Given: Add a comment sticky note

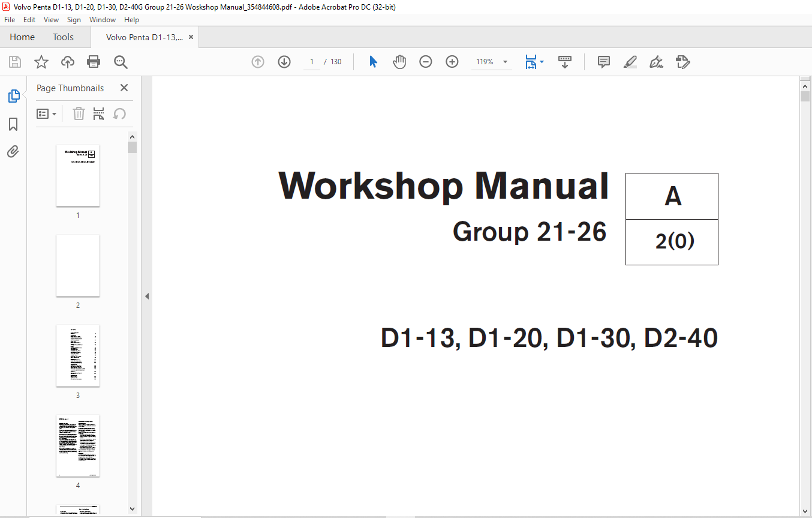Looking at the screenshot, I should coord(604,62).
